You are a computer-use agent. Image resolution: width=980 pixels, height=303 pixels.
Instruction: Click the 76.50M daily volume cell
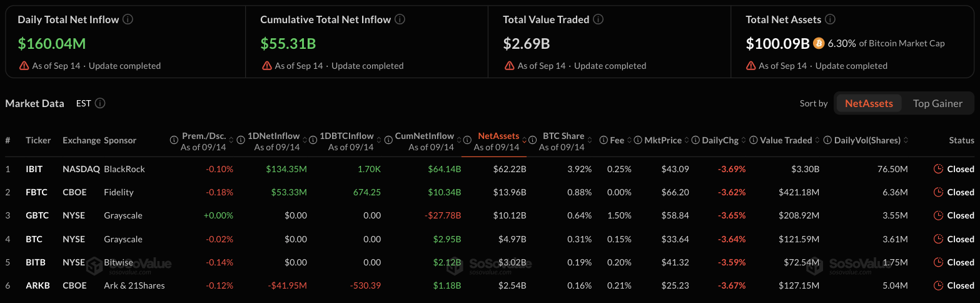coord(892,169)
